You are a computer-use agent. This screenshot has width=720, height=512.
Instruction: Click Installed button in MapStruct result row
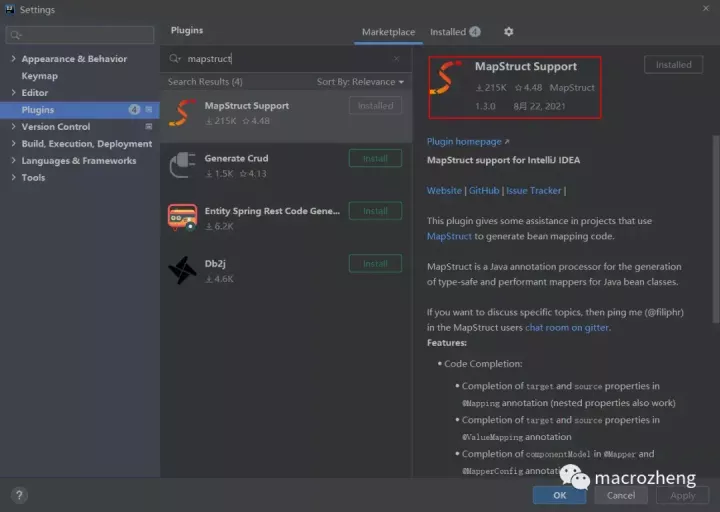pyautogui.click(x=375, y=106)
